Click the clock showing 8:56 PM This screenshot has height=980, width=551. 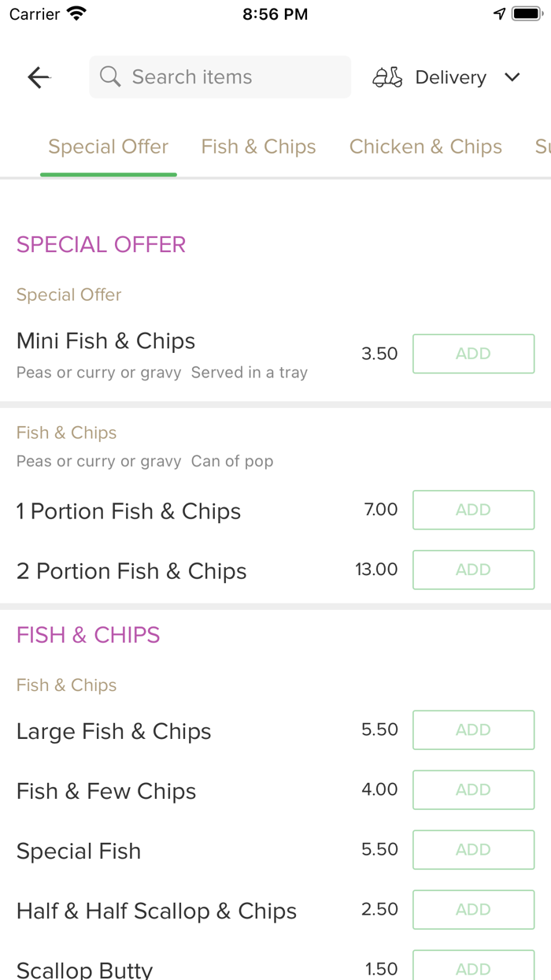275,13
